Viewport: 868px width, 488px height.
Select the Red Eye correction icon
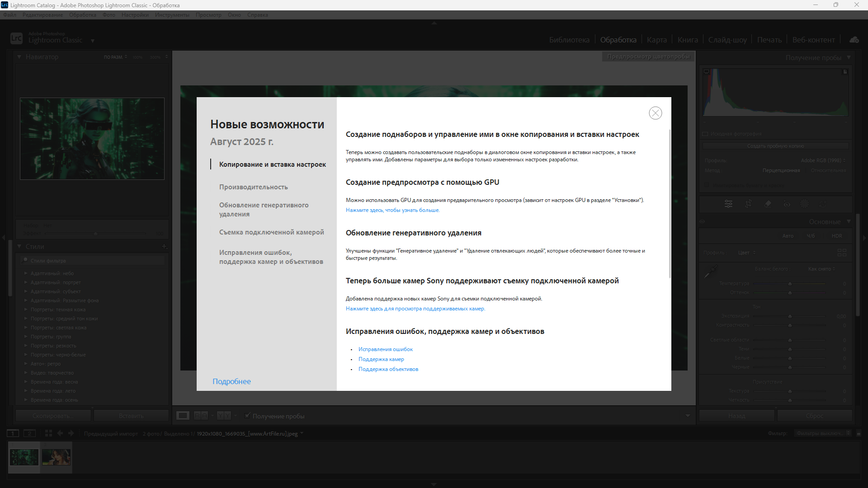tap(787, 204)
